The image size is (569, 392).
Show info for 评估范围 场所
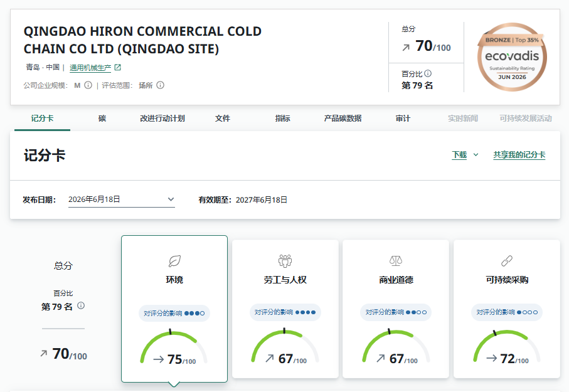(160, 85)
